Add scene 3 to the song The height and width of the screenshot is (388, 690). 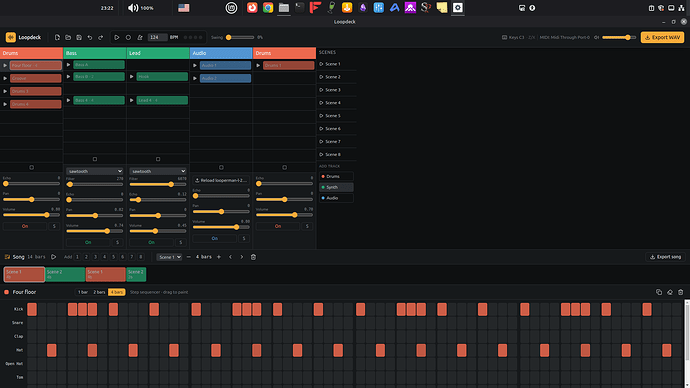pos(95,257)
